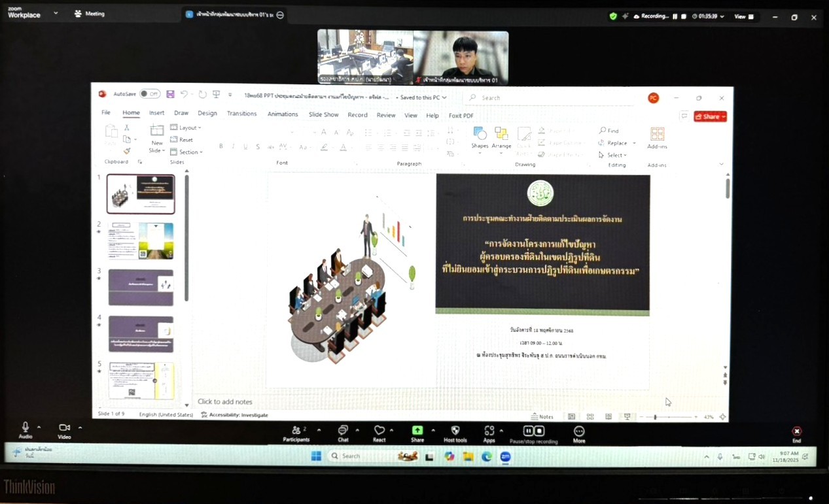This screenshot has width=829, height=504.
Task: Expand the Layout dropdown in Slides group
Action: click(186, 127)
